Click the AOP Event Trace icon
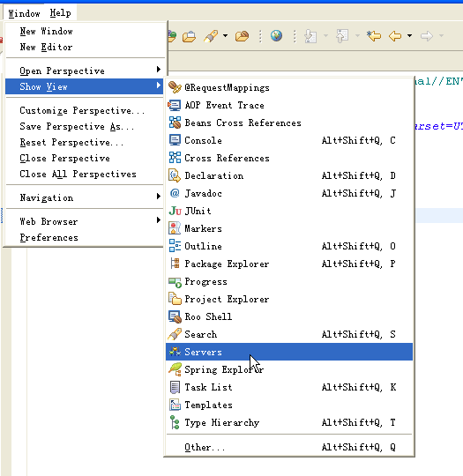The width and height of the screenshot is (463, 476). [x=175, y=106]
